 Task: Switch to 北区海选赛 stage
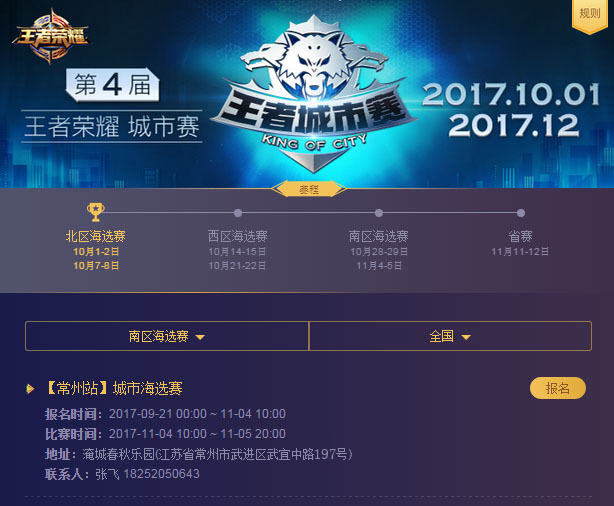click(x=96, y=236)
